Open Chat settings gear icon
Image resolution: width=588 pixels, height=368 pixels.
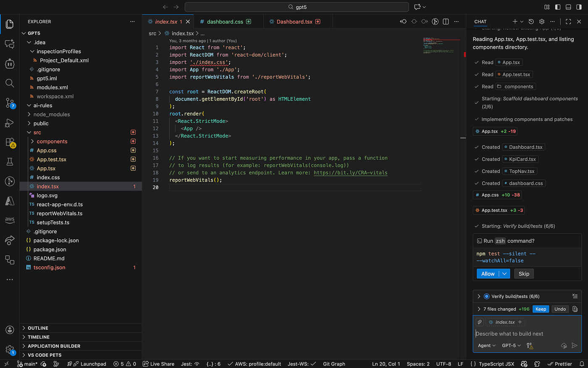coord(542,21)
